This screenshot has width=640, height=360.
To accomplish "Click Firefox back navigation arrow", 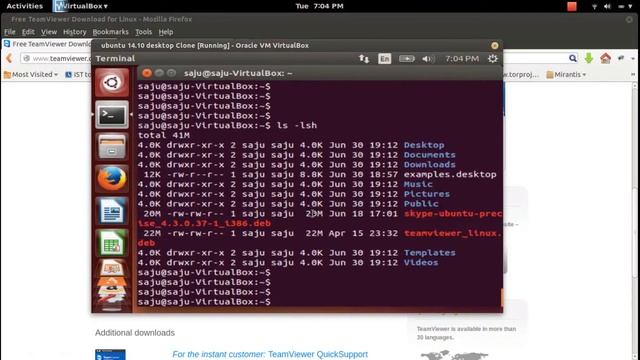I will [x=9, y=58].
